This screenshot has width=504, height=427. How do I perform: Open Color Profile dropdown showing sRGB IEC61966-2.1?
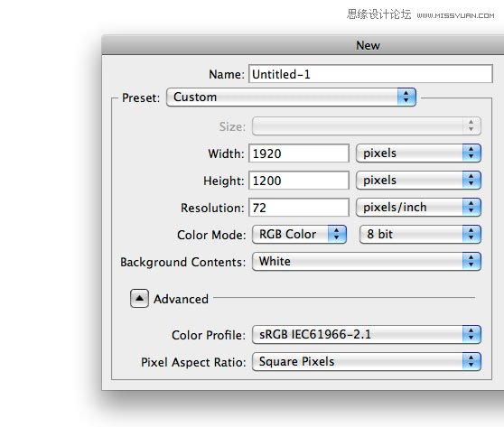367,334
